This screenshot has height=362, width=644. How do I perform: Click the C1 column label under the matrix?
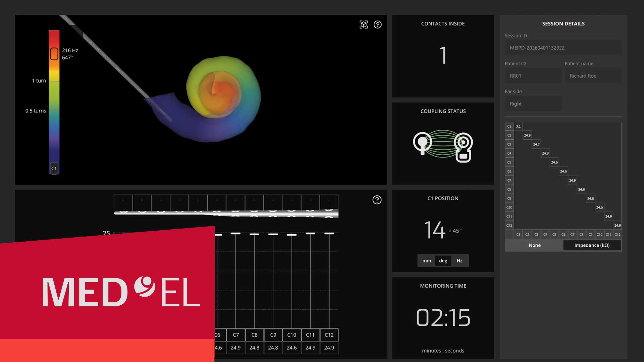(518, 235)
